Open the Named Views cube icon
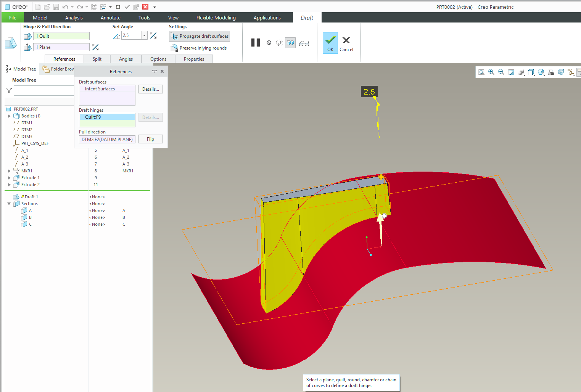Image resolution: width=581 pixels, height=392 pixels. (x=531, y=72)
